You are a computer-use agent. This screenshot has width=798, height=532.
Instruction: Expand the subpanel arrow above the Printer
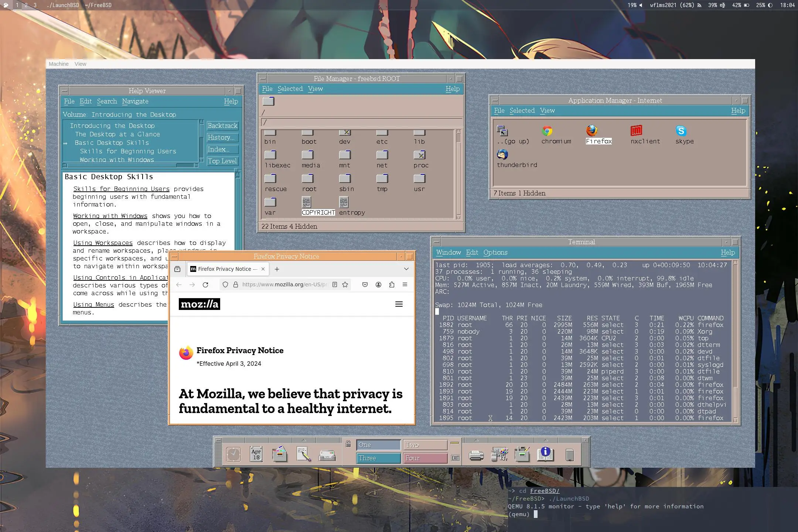pos(477,440)
